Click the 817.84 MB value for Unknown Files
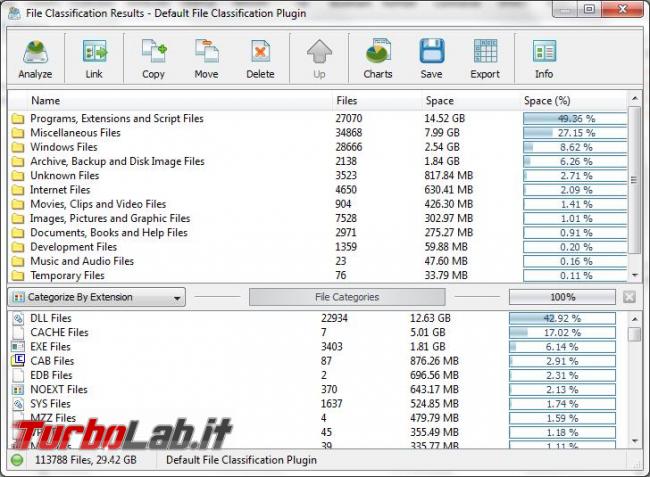650x477 pixels. [449, 176]
